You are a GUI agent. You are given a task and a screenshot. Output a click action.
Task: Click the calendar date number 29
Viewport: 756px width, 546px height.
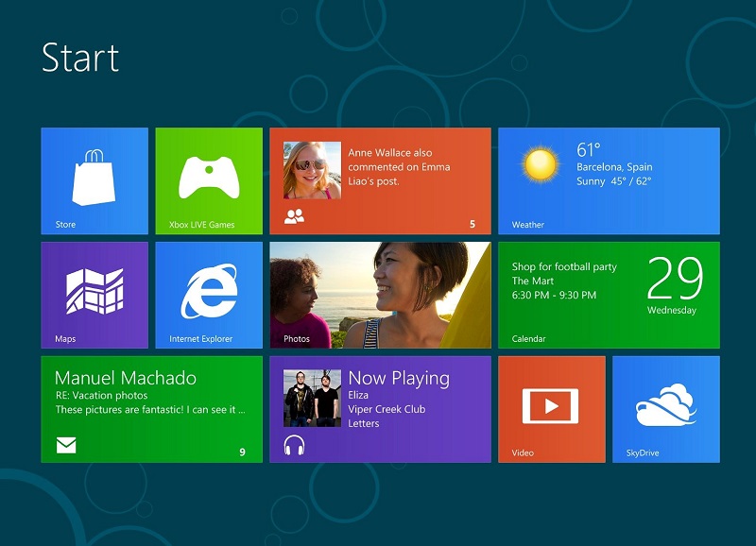click(675, 278)
